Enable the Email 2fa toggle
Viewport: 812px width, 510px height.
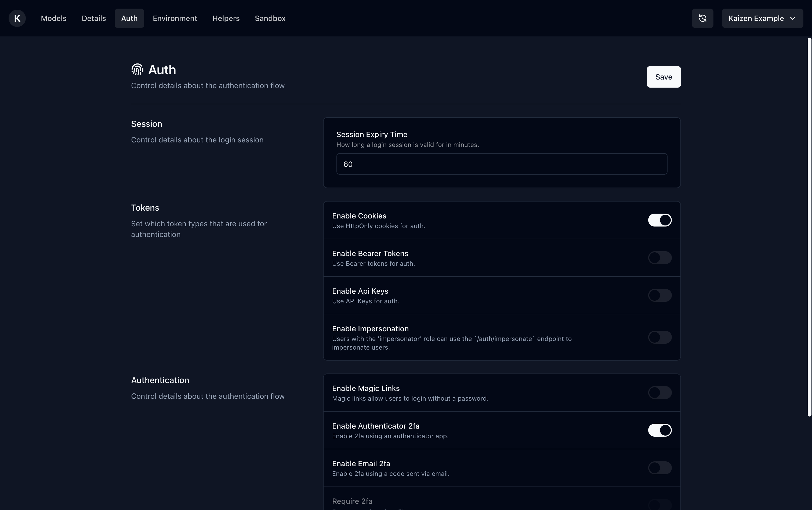(x=660, y=468)
